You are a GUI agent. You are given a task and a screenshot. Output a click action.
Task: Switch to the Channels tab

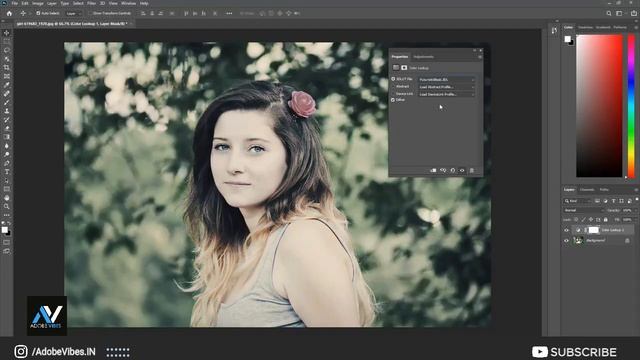point(587,190)
